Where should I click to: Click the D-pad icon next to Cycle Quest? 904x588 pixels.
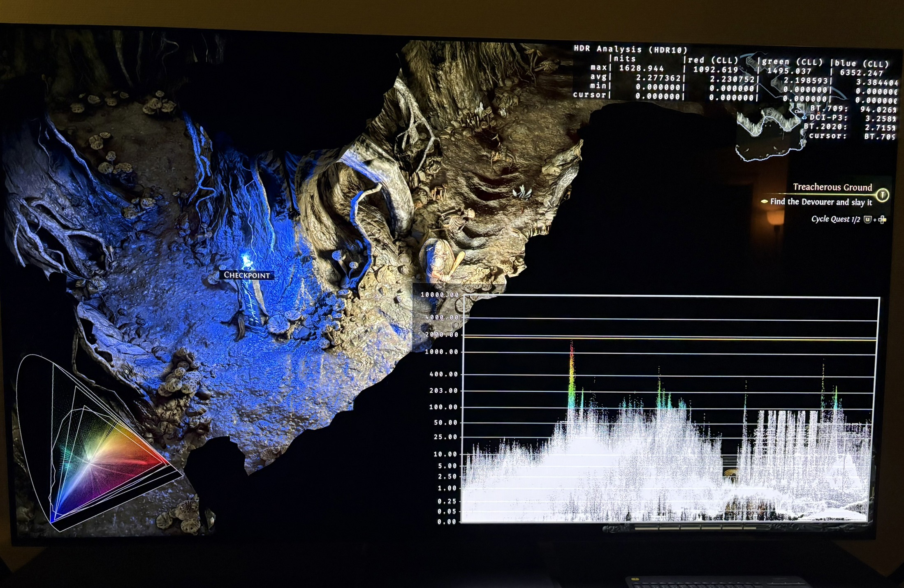(882, 220)
